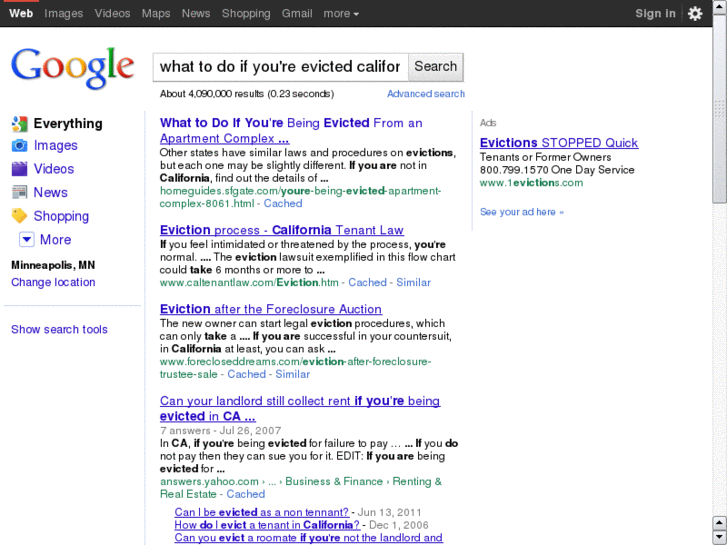The image size is (727, 545).
Task: Click into the search query field
Action: (281, 67)
